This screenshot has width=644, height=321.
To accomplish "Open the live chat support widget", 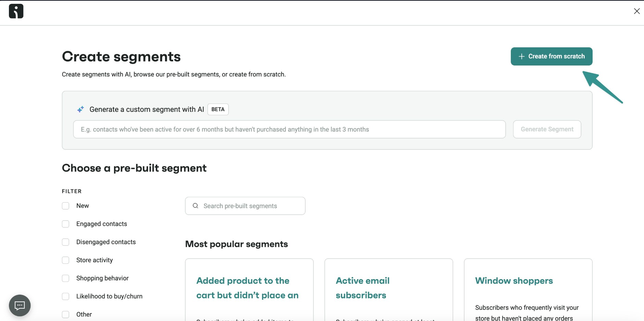I will click(20, 305).
